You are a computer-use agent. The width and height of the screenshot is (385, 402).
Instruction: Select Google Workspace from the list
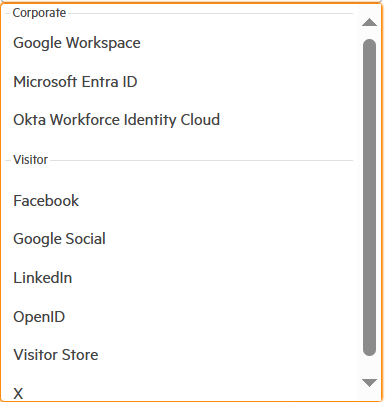77,43
